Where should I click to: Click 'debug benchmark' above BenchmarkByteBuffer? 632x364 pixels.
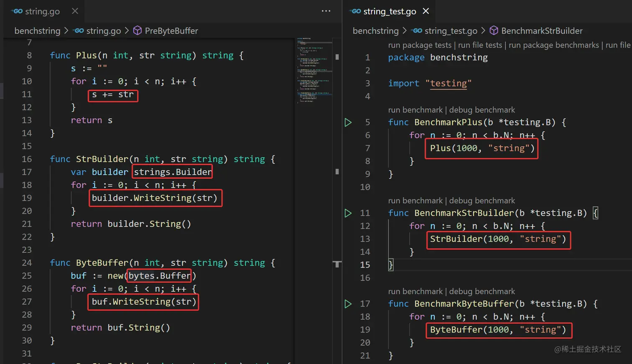[482, 291]
